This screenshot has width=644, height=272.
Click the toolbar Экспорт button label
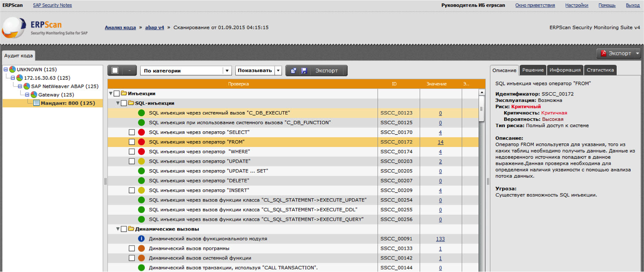coord(327,71)
